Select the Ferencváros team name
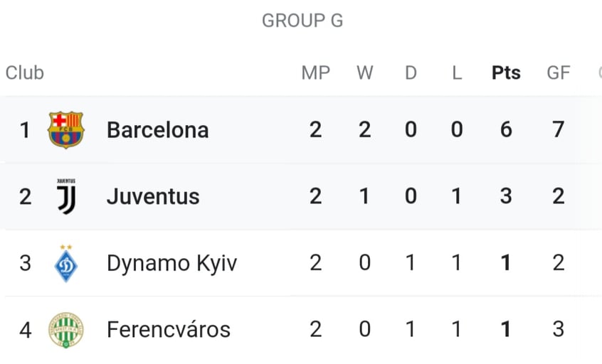 coord(169,329)
